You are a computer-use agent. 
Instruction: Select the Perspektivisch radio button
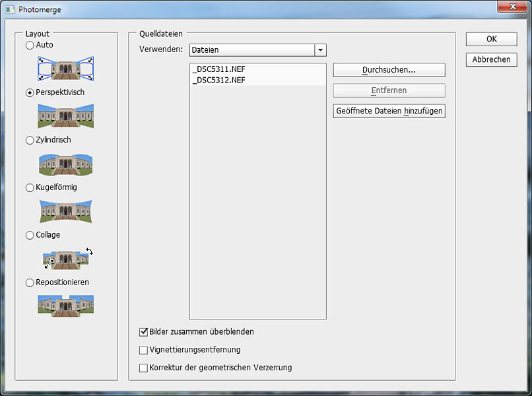(x=30, y=92)
